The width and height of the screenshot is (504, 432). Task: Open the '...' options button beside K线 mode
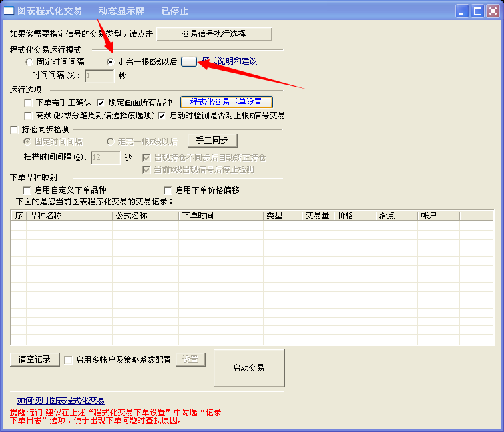[188, 61]
